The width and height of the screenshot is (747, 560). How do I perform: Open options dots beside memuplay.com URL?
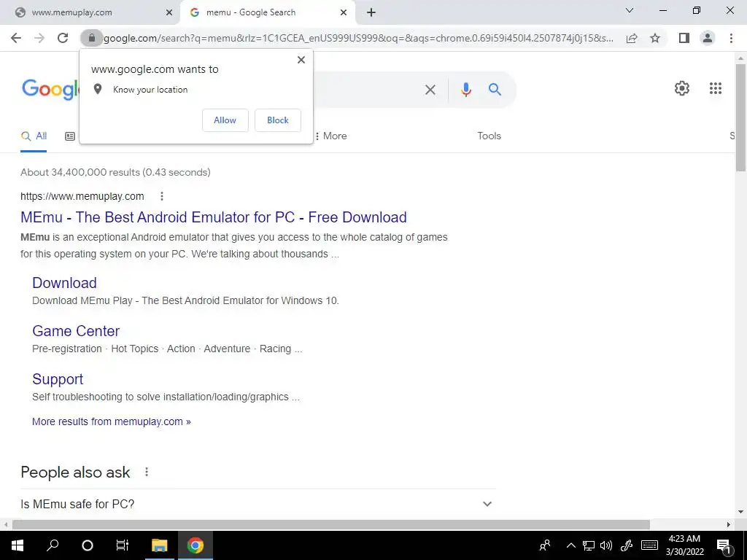tap(162, 196)
